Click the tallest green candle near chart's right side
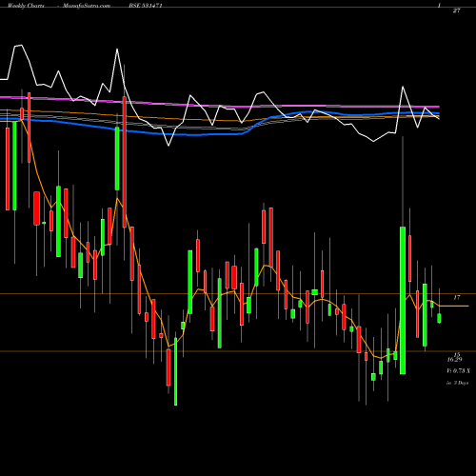 (x=403, y=301)
